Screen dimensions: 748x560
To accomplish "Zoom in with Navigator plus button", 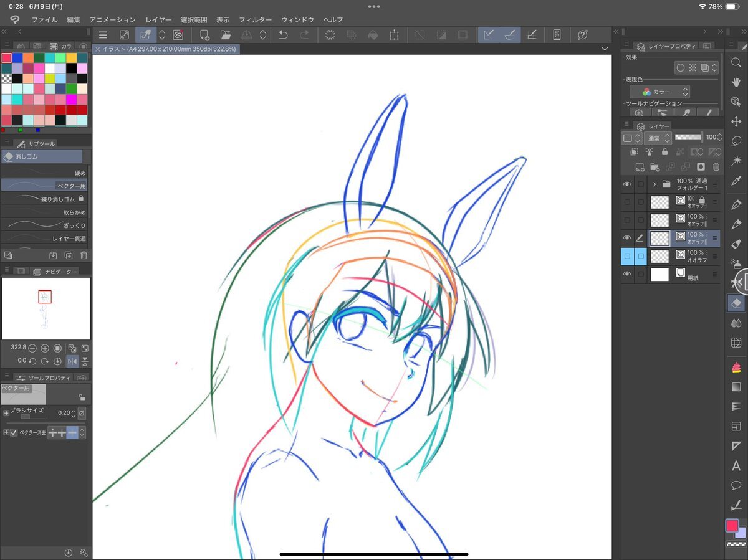I will 45,348.
